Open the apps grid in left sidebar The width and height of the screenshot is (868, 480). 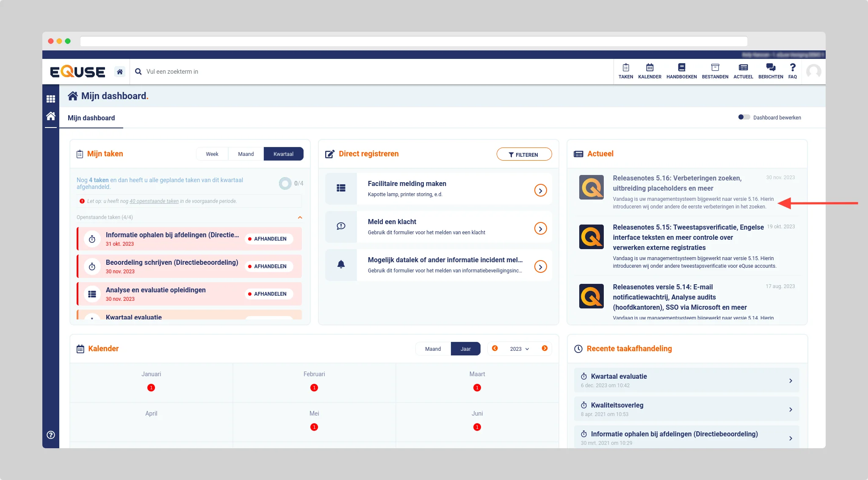coord(51,99)
